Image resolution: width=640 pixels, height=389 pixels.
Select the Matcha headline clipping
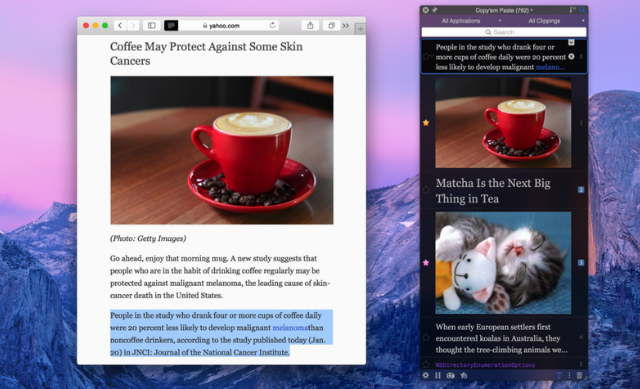pos(493,191)
